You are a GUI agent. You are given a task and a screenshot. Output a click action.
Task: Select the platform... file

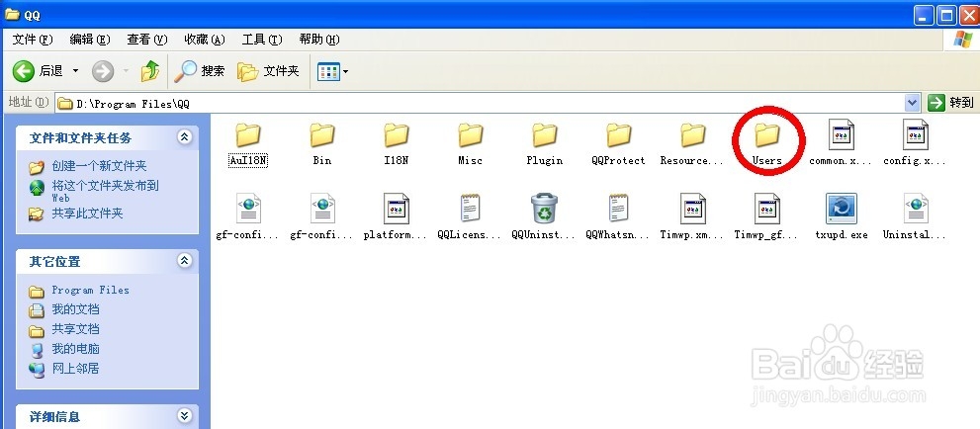point(396,217)
